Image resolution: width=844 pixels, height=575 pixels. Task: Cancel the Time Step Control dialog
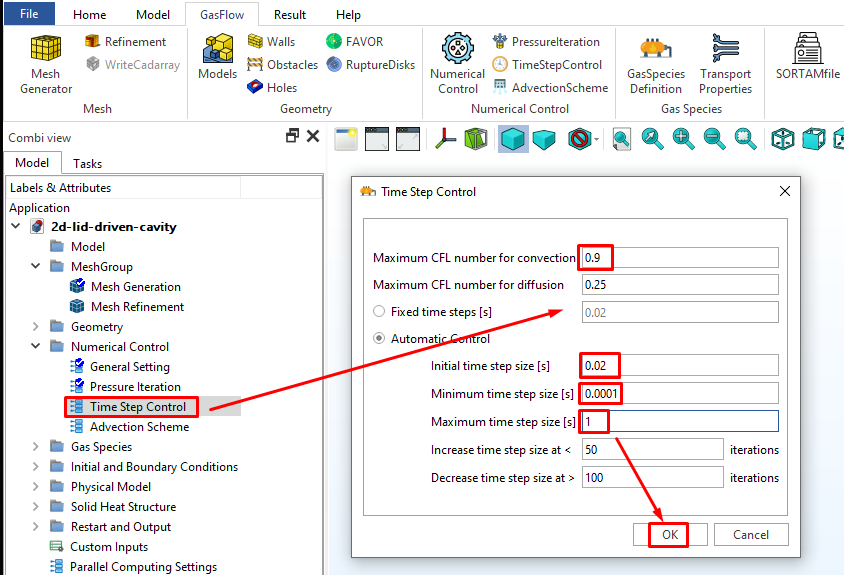[x=750, y=535]
